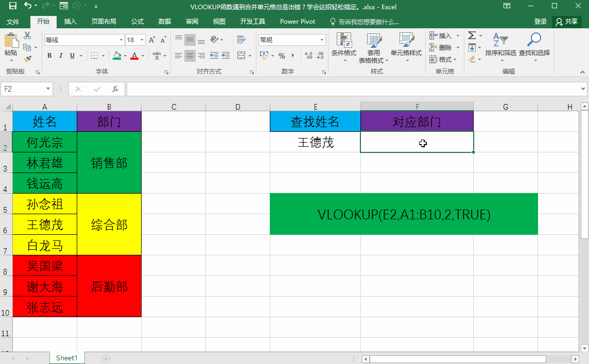The width and height of the screenshot is (589, 364).
Task: Toggle Italic formatting
Action: coord(61,56)
